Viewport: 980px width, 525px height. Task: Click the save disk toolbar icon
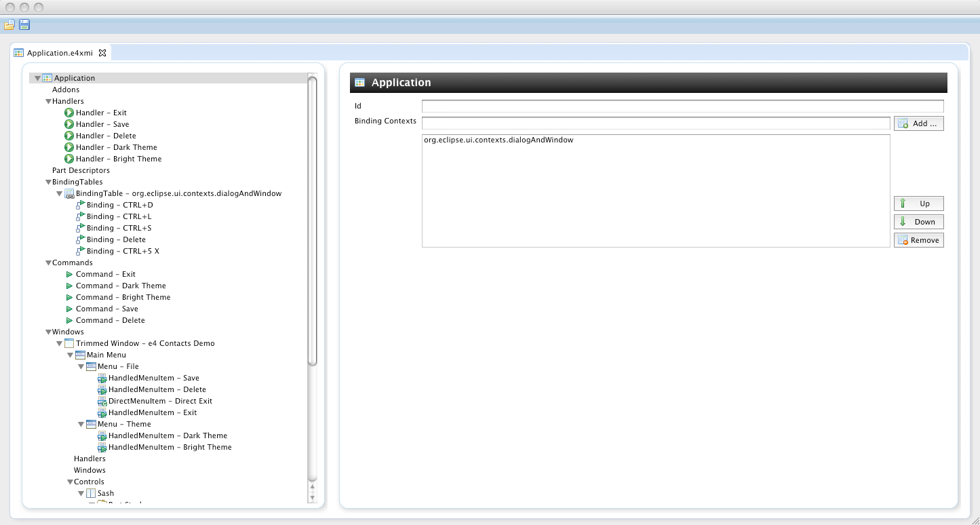coord(24,25)
